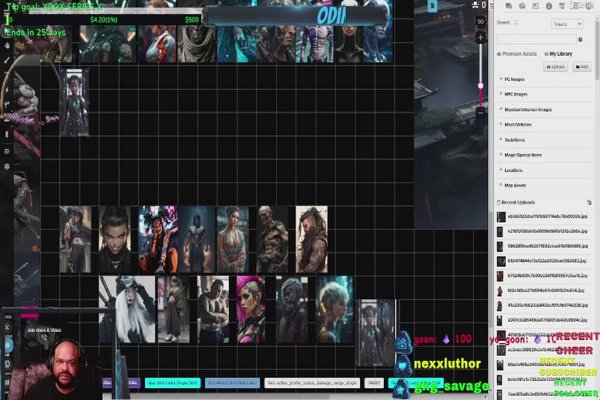Select the shirtless tattooed fighter token
This screenshot has height=400, width=600.
click(x=213, y=309)
